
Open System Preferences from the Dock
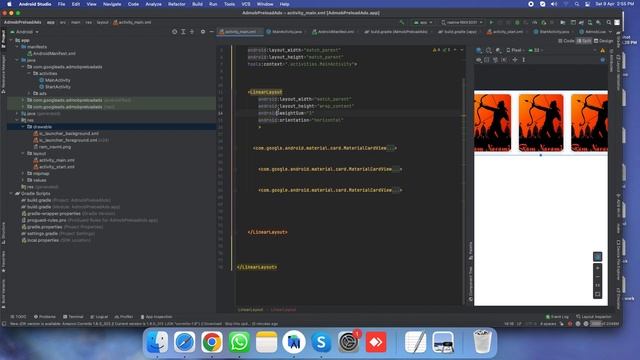pyautogui.click(x=349, y=342)
